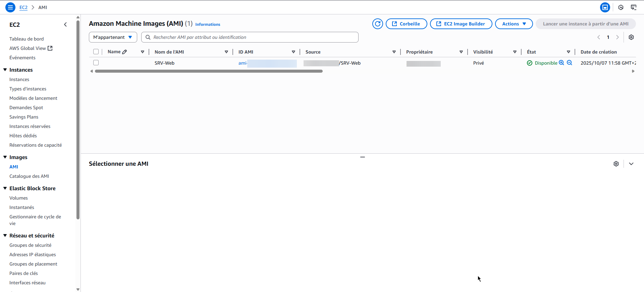Sort by Visibilité column arrow
Viewport: 644px width, 292px height.
(x=515, y=52)
